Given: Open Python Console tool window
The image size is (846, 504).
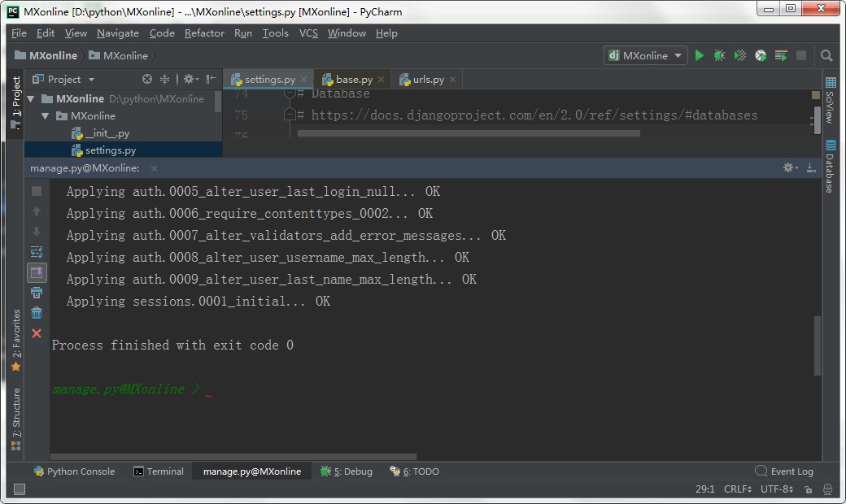Looking at the screenshot, I should coord(75,471).
